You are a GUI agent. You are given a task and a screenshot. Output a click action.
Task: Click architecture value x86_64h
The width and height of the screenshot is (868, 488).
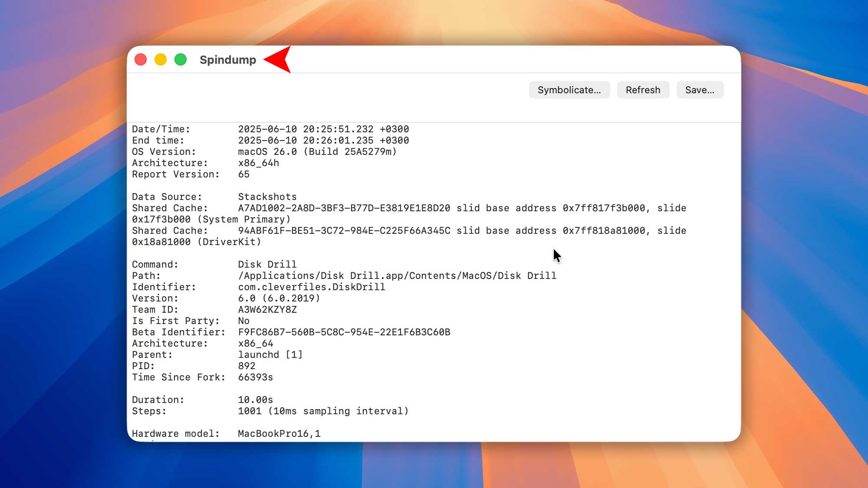(259, 163)
